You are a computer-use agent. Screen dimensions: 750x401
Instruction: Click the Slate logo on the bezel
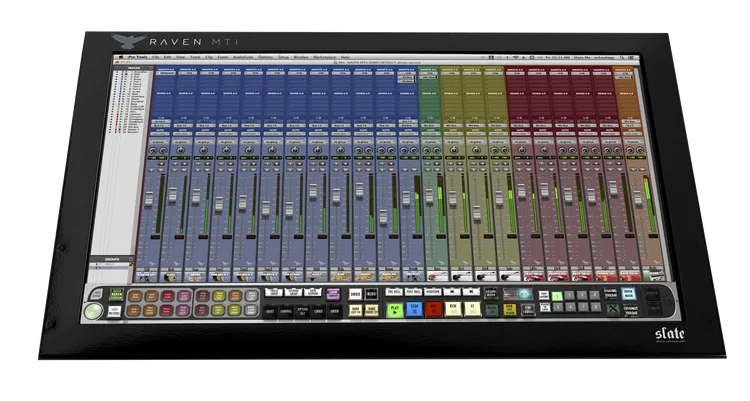point(670,334)
